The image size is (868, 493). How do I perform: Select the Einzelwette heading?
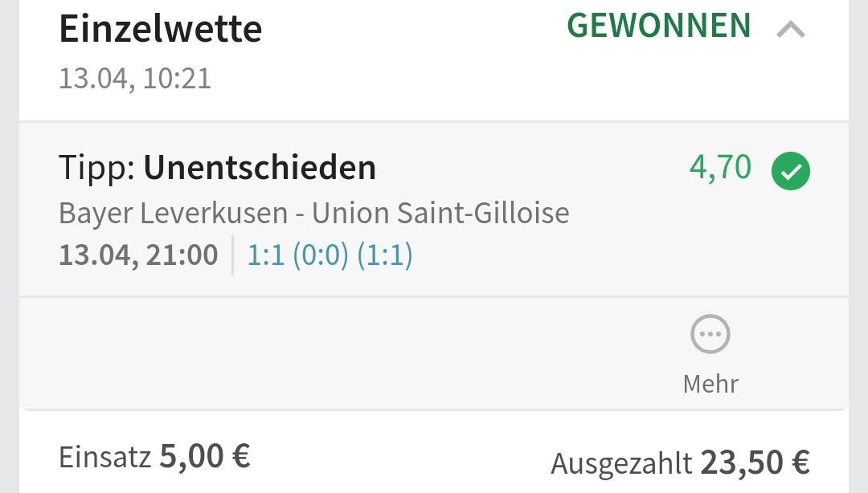click(161, 30)
